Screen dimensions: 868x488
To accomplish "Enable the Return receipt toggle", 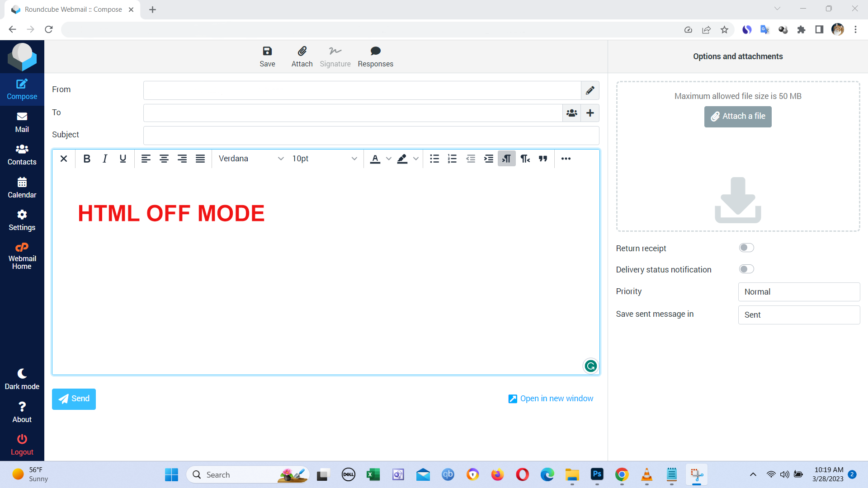I will click(746, 248).
